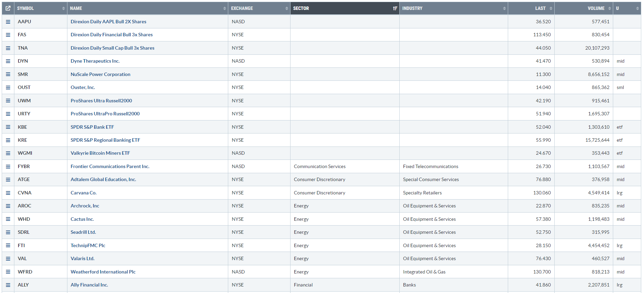Open row menu icon for SMR
This screenshot has width=644, height=293.
coord(8,74)
